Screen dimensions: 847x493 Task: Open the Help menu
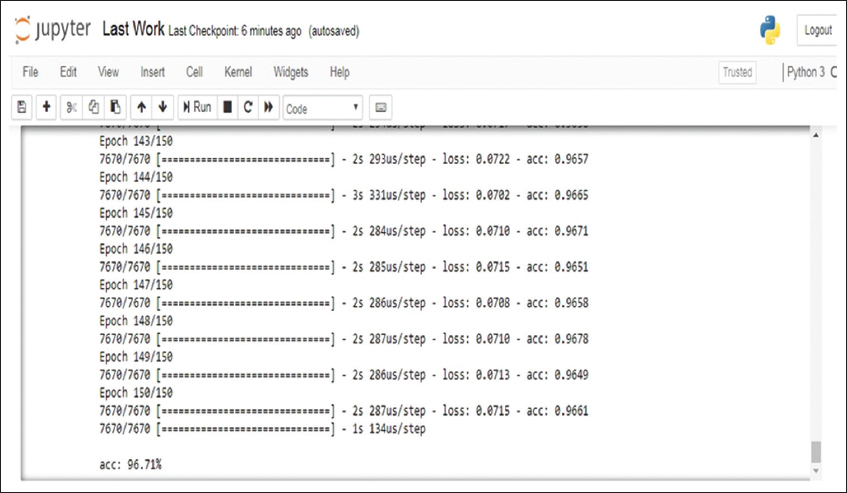coord(340,72)
